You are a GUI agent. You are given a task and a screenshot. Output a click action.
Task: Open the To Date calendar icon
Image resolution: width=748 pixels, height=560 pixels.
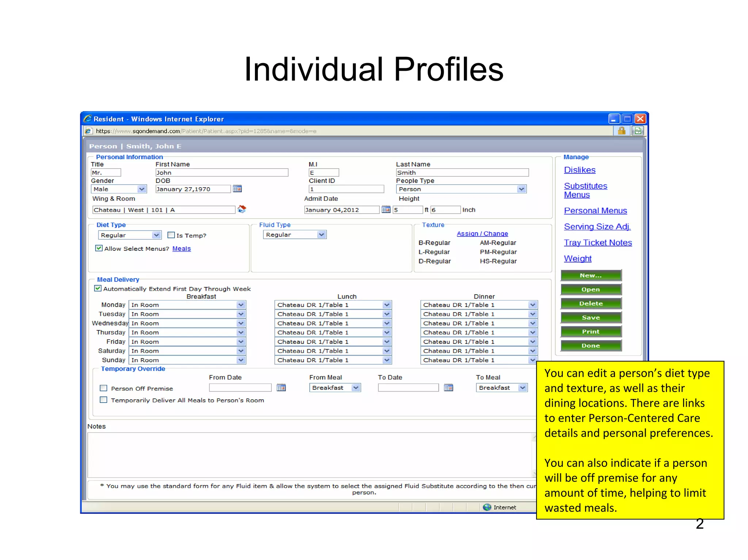click(449, 387)
